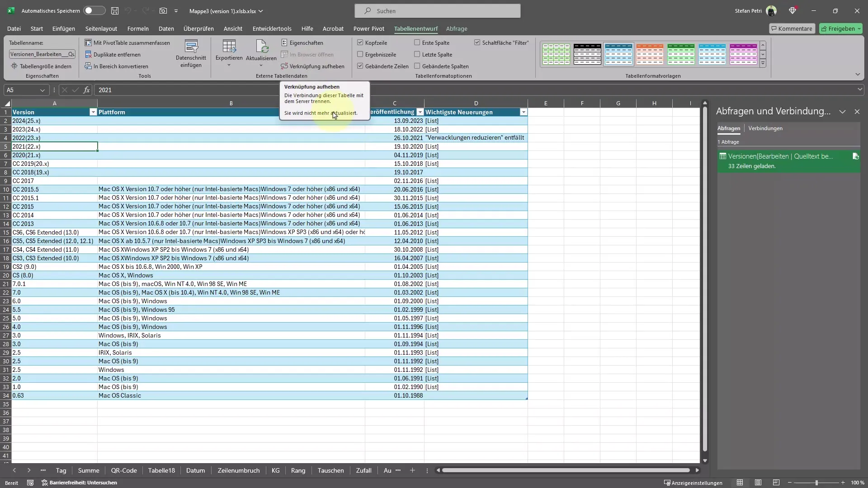Click the Wichtigste Neuerungen column filter dropdown
The height and width of the screenshot is (488, 868).
(x=524, y=113)
